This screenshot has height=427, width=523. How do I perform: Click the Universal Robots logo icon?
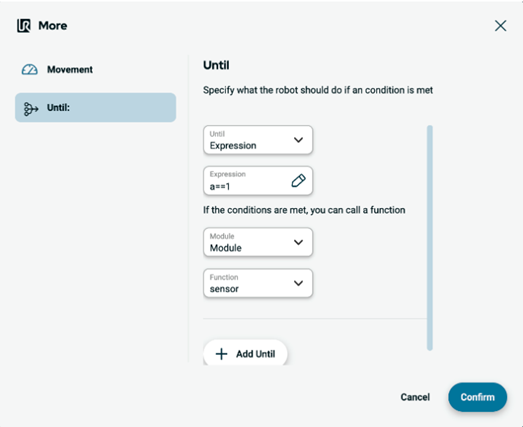point(24,26)
